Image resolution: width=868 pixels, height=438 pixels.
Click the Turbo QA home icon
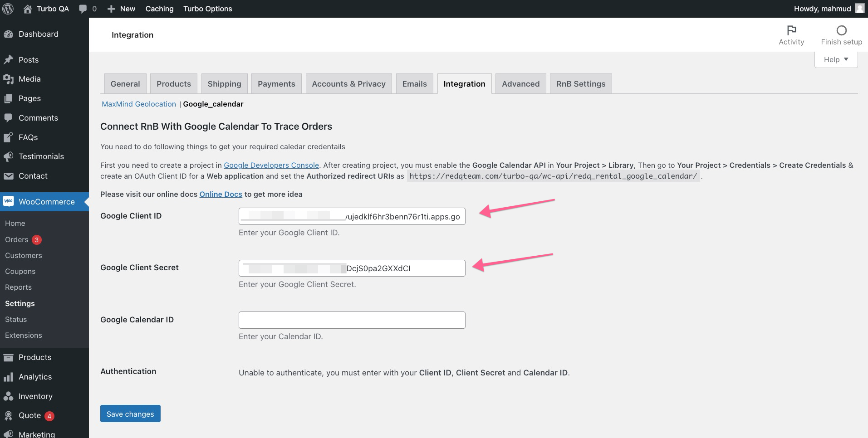28,9
